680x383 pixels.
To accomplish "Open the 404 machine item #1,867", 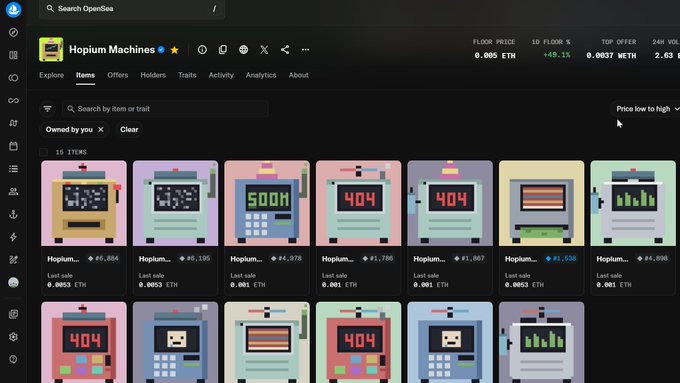I will [450, 203].
